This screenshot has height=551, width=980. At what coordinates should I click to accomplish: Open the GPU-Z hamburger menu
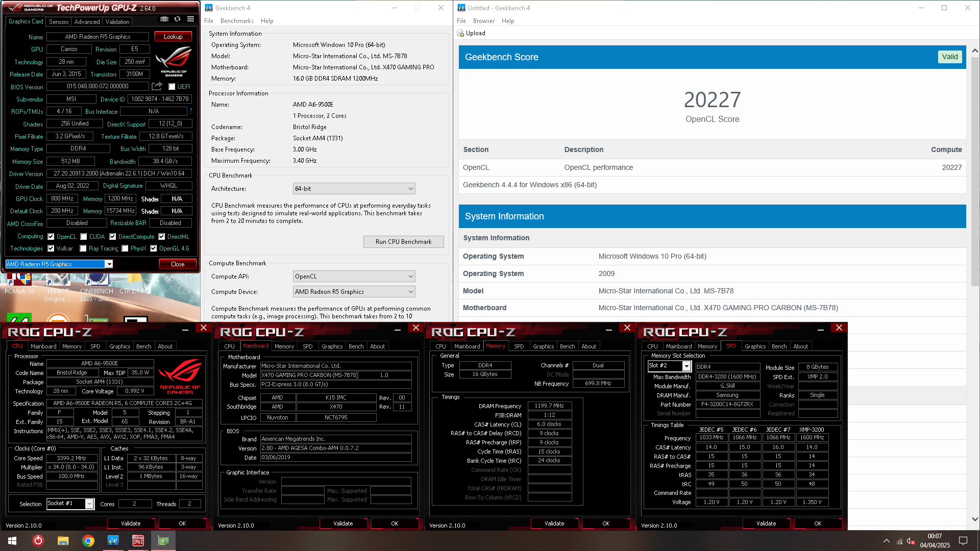click(x=190, y=19)
